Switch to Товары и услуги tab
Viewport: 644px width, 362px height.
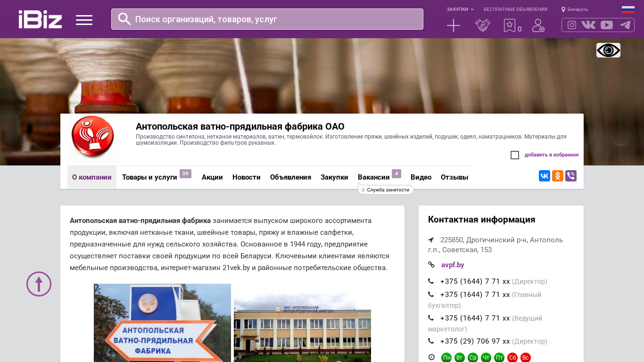(149, 177)
